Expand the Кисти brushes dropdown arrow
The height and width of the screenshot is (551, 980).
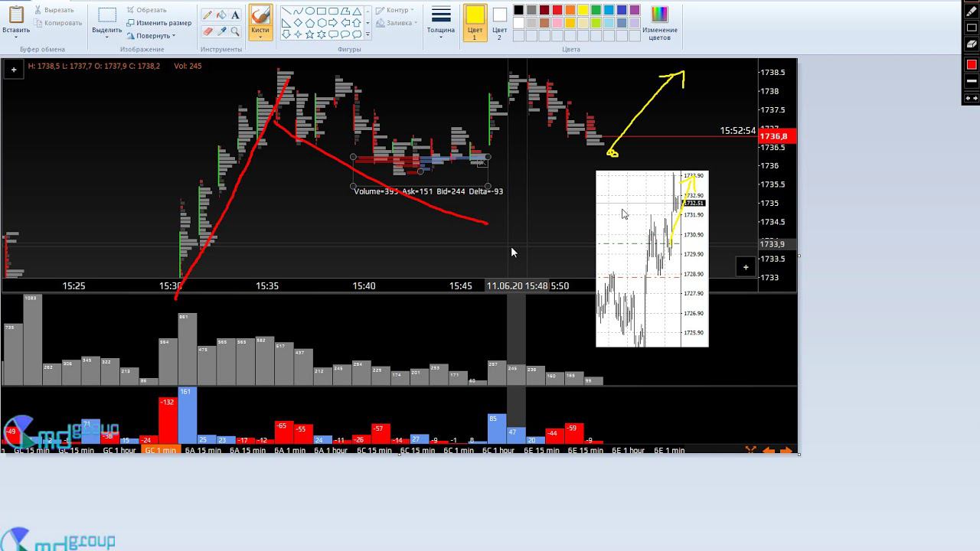point(260,37)
